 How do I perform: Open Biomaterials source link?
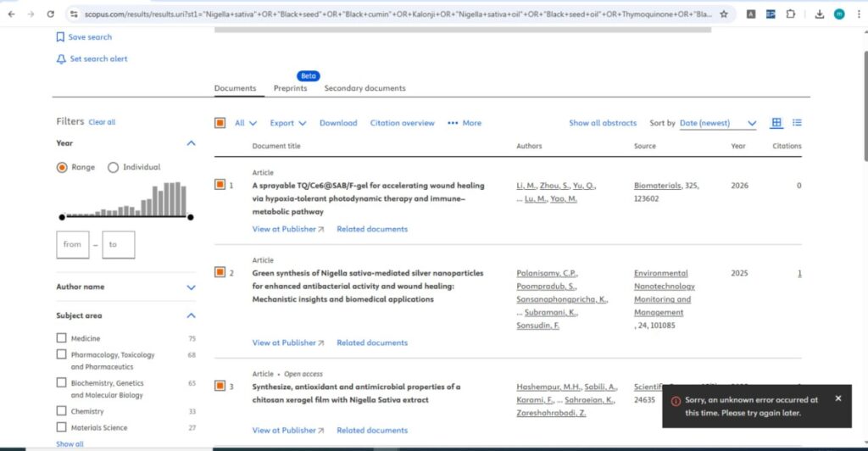click(x=658, y=186)
